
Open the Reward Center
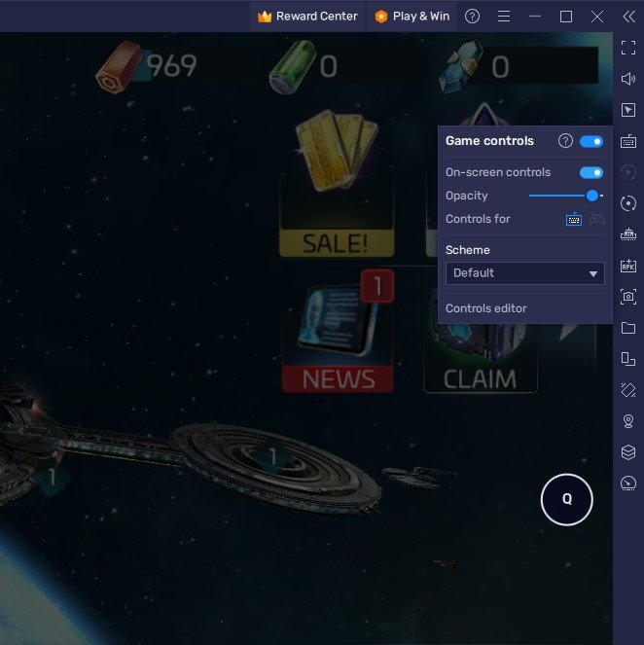coord(307,17)
